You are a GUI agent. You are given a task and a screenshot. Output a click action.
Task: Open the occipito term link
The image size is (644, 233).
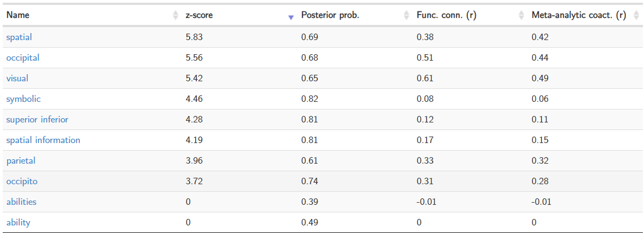click(22, 181)
